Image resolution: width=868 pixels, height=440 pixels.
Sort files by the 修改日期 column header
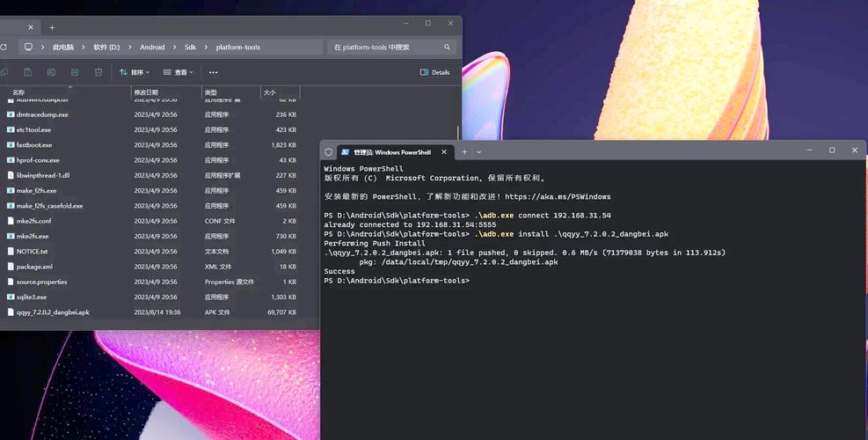tap(146, 92)
